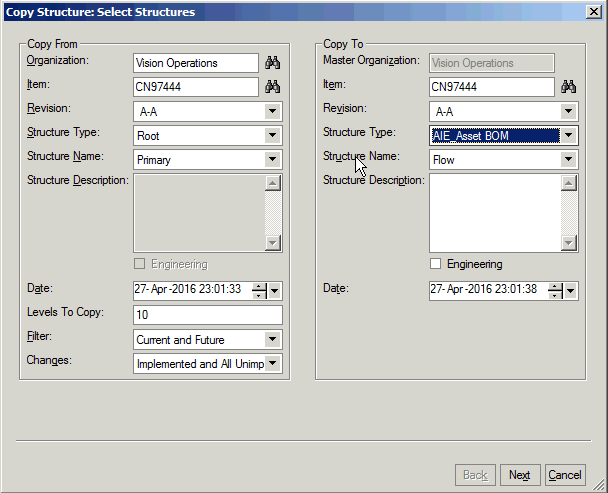Open Copy To Date calendar dropdown arrow
This screenshot has width=608, height=493.
pyautogui.click(x=570, y=291)
